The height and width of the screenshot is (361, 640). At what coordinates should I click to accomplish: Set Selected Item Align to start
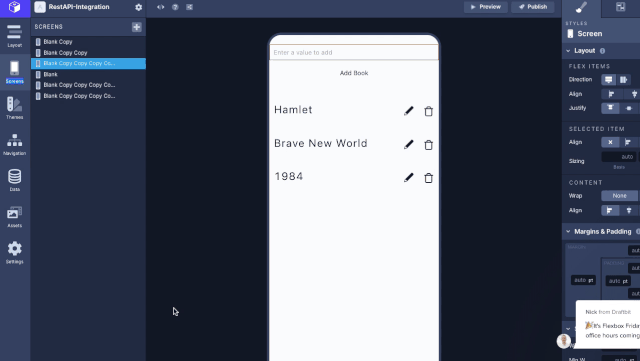tap(628, 142)
